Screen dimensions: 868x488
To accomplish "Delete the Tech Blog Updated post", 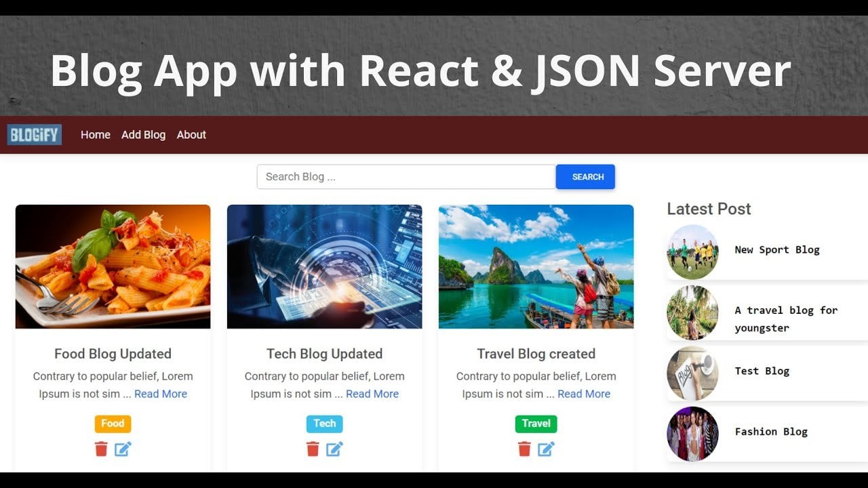I will tap(313, 449).
